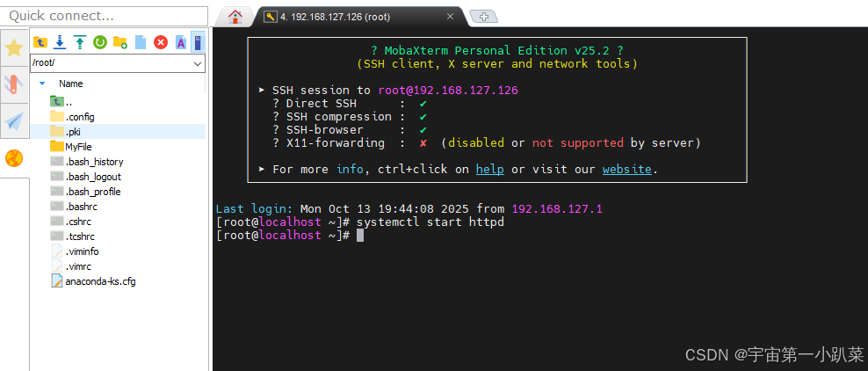Click the Name column sort arrow
Image resolution: width=868 pixels, height=371 pixels.
point(42,84)
